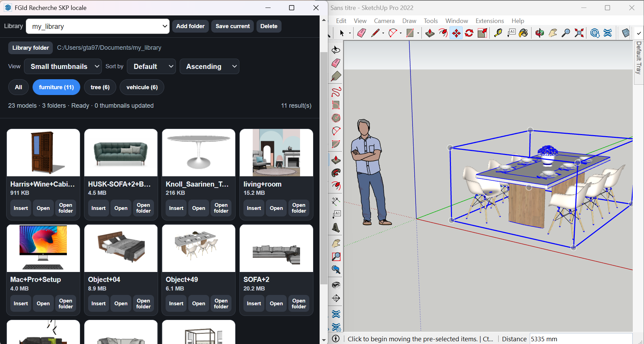Click the Add folder button

click(x=190, y=26)
